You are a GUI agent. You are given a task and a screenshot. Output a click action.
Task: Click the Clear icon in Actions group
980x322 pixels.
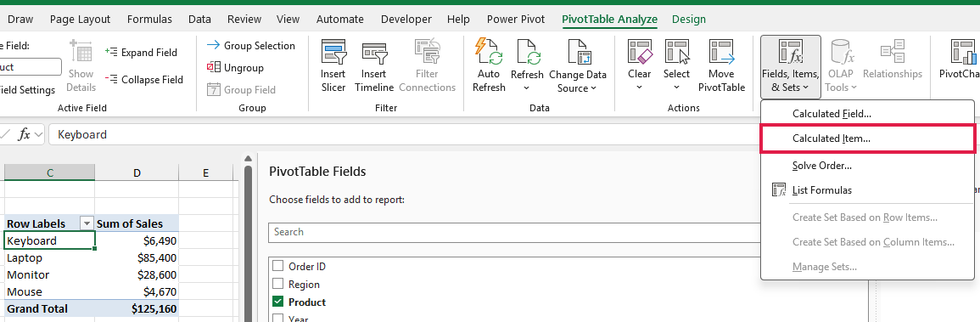(640, 52)
